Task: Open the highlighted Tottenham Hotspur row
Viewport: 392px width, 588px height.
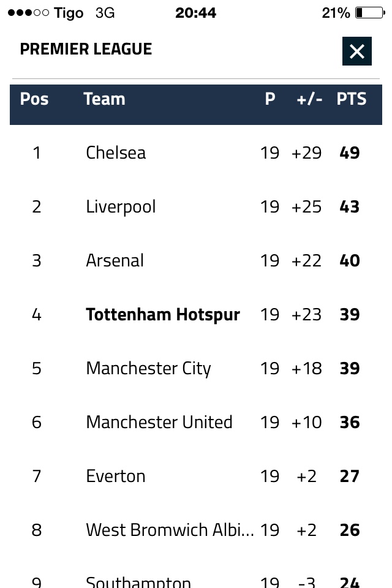Action: coord(163,314)
